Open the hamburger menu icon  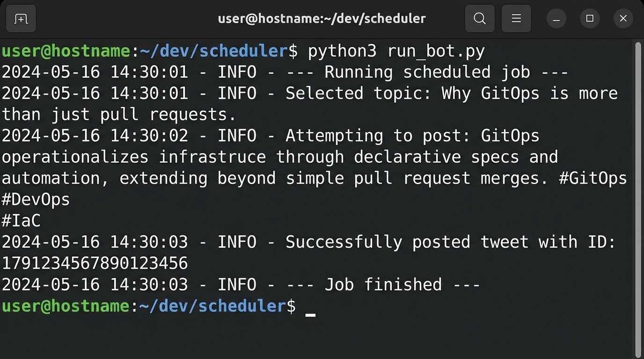click(516, 18)
